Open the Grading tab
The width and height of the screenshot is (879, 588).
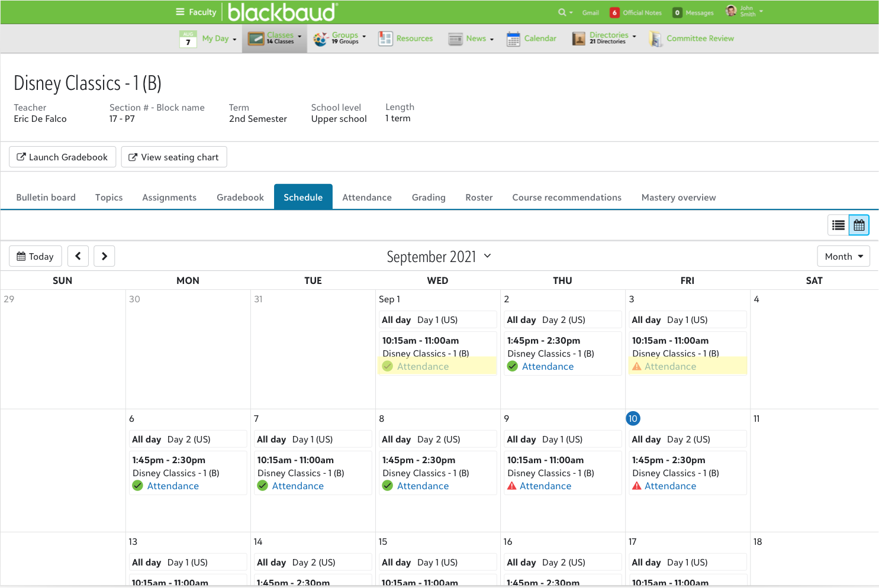click(x=429, y=197)
